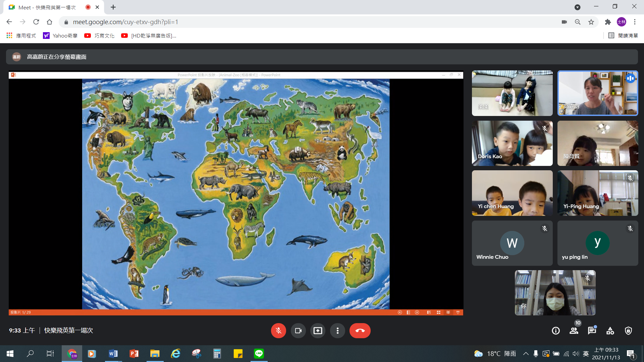644x362 pixels.
Task: Open Internet Explorer from the taskbar
Action: tap(175, 354)
